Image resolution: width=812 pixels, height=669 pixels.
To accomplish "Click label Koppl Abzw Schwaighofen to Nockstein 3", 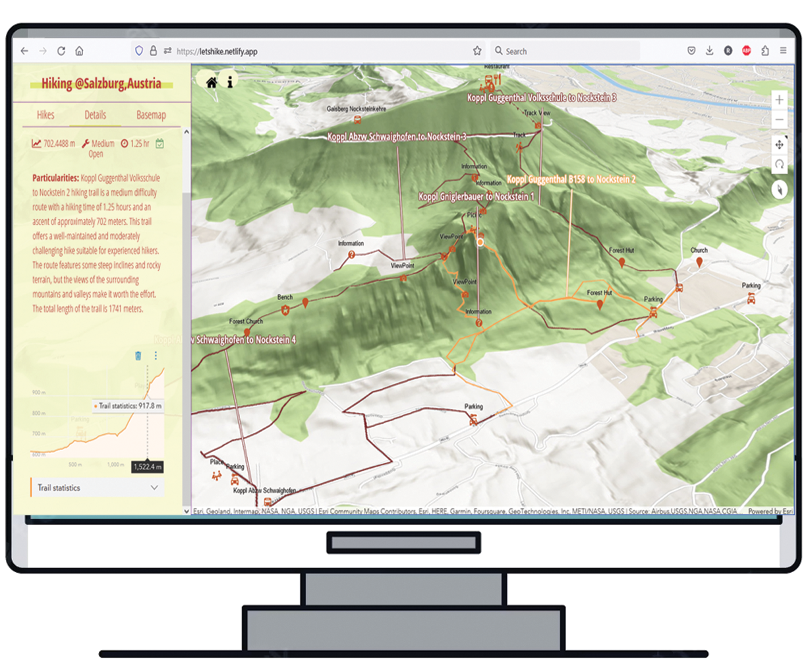I will 397,137.
